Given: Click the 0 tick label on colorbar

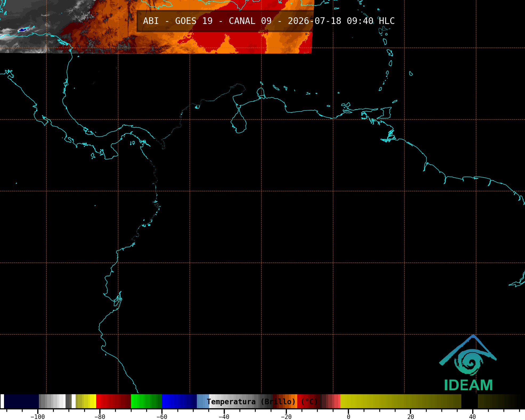Looking at the screenshot, I should tap(348, 417).
